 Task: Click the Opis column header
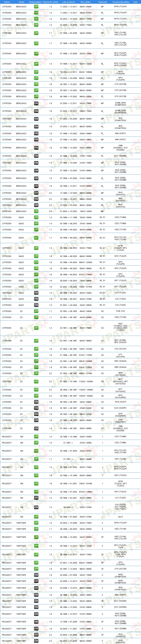coord(135,2)
